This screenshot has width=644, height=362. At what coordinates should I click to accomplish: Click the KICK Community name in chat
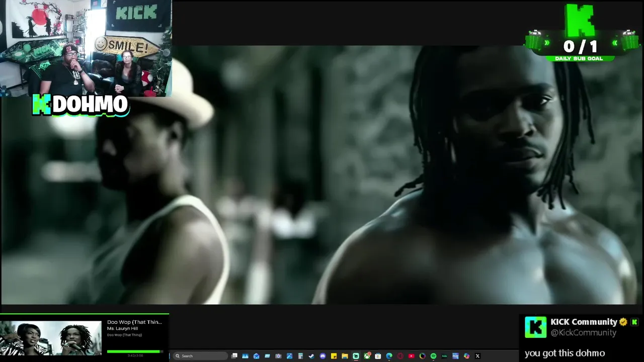point(584,322)
